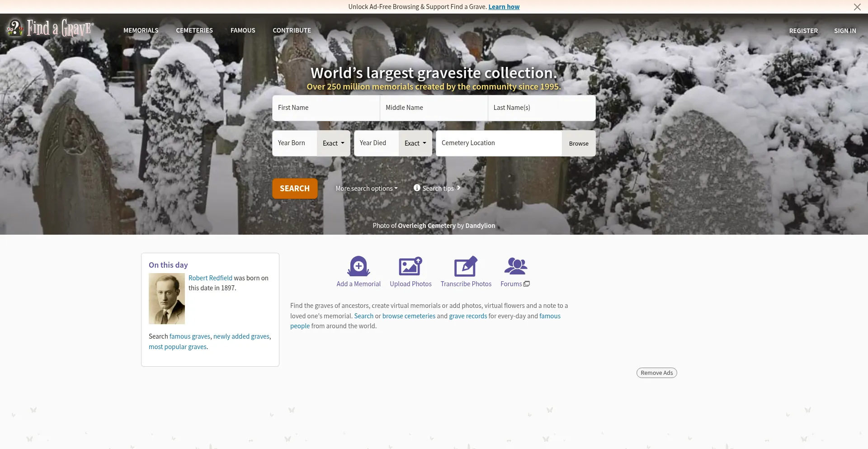Screen dimensions: 868x449
Task: Open the Year Born Exact dropdown
Action: click(x=333, y=143)
